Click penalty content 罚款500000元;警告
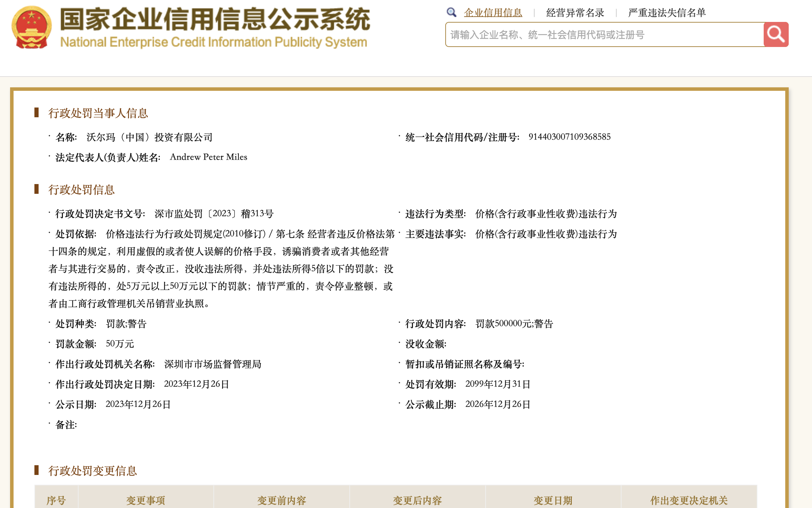The width and height of the screenshot is (812, 508). click(514, 324)
